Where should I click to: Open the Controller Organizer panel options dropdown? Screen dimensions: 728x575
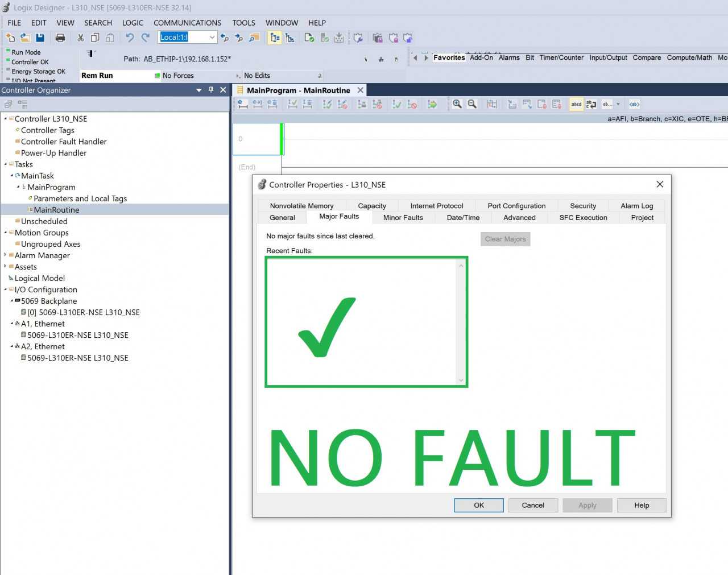tap(199, 90)
